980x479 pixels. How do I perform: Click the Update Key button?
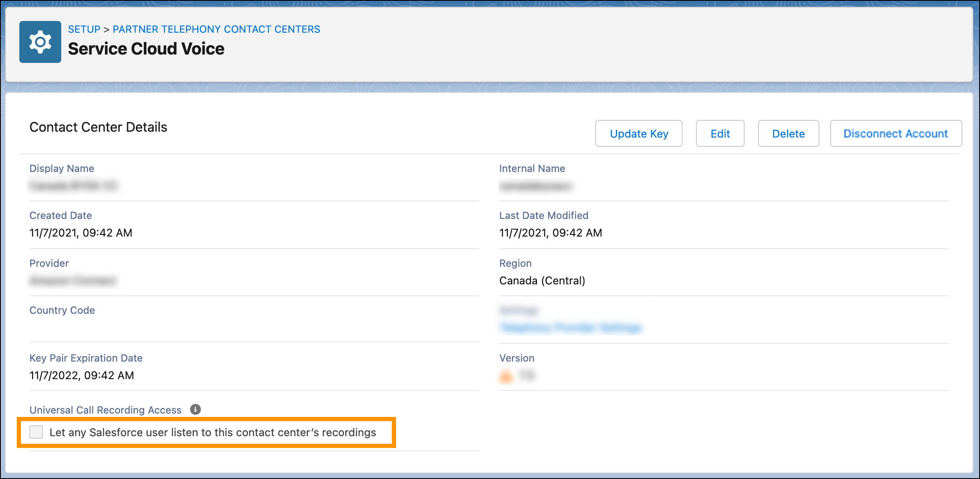pos(639,133)
